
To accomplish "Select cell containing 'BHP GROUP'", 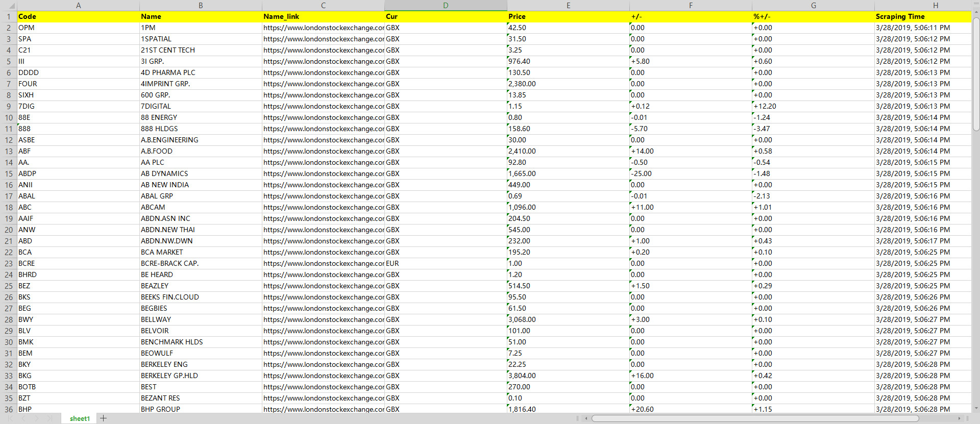I will click(x=201, y=409).
